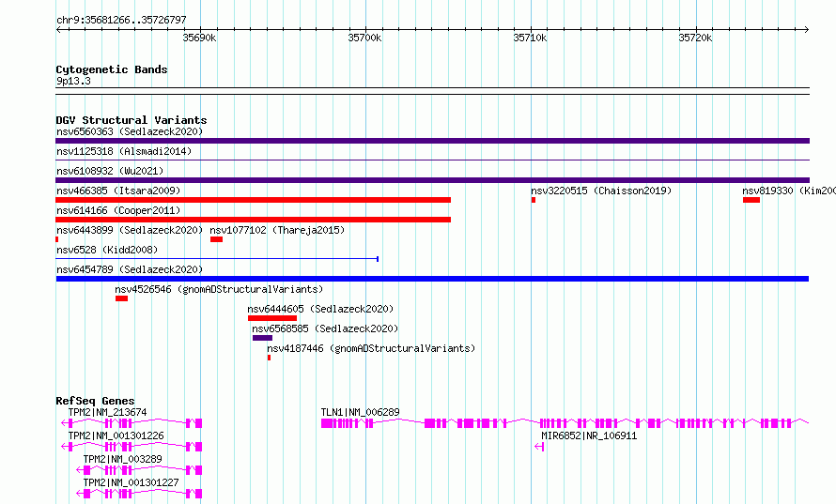This screenshot has width=836, height=504.
Task: Click the nsv6528 (Kidd2008) blue line
Action: coord(217,259)
